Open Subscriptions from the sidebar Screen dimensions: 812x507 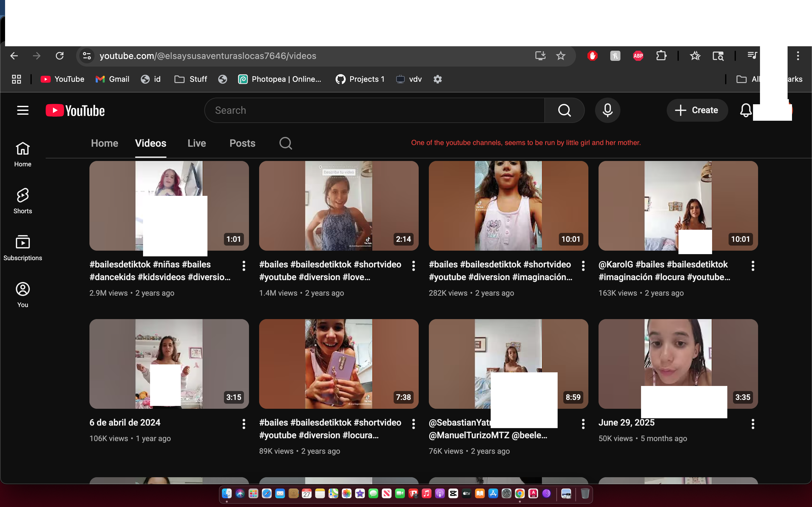pos(23,247)
